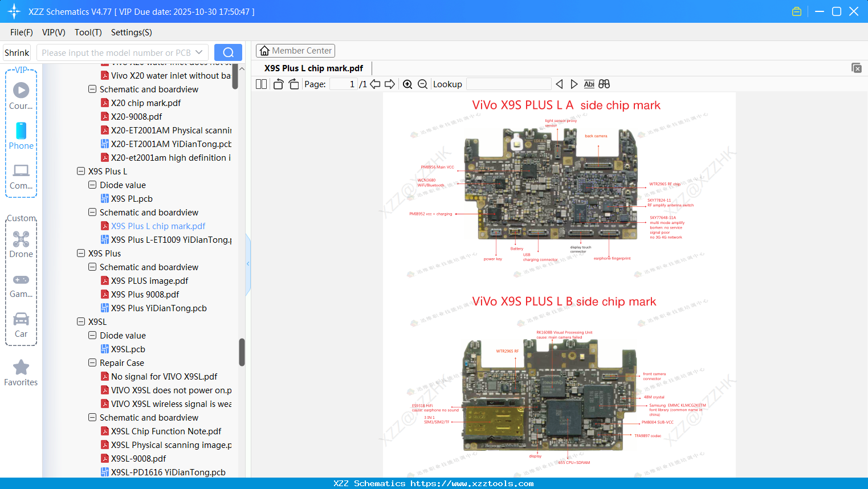
Task: Open X9S Plus 9008.pdf in the tree
Action: [x=145, y=295]
